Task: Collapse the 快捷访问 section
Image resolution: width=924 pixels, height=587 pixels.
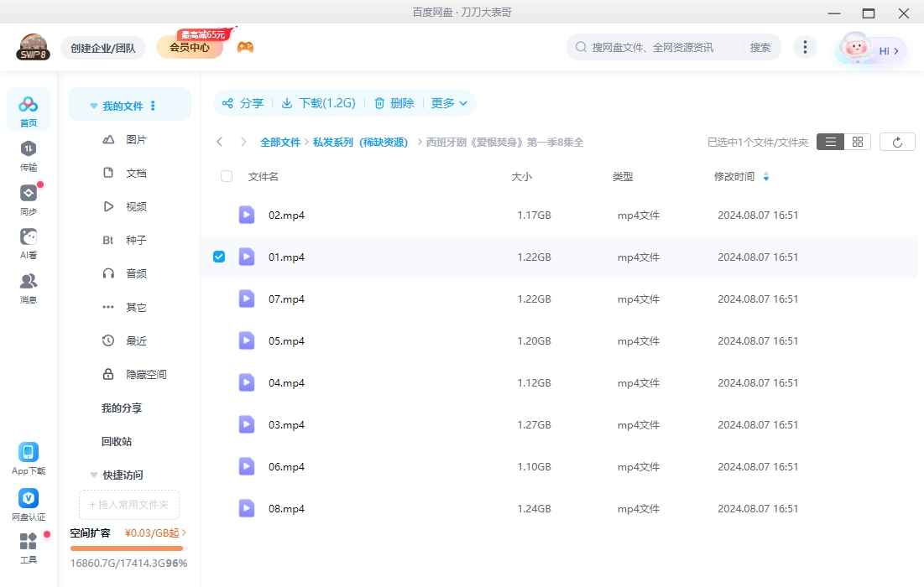Action: coord(93,475)
